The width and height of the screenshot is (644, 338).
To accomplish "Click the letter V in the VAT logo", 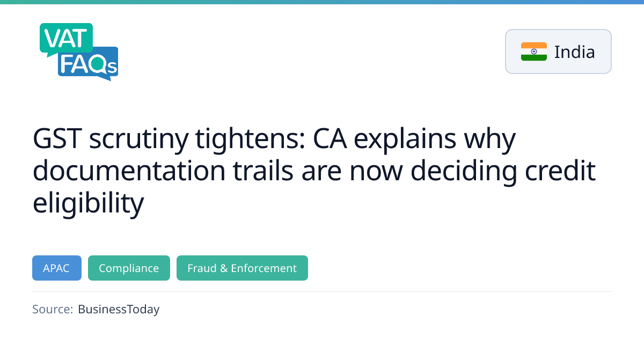I will 52,39.
